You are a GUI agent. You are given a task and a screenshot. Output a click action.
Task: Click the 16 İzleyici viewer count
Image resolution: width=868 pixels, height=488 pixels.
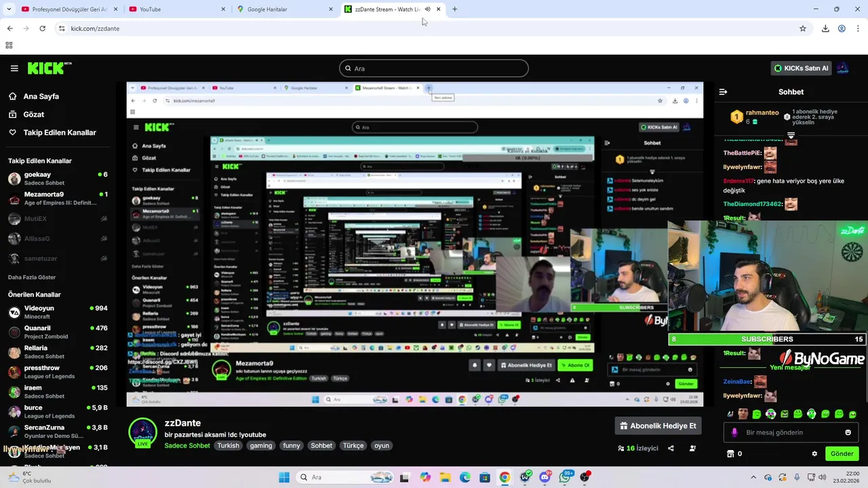pos(638,448)
